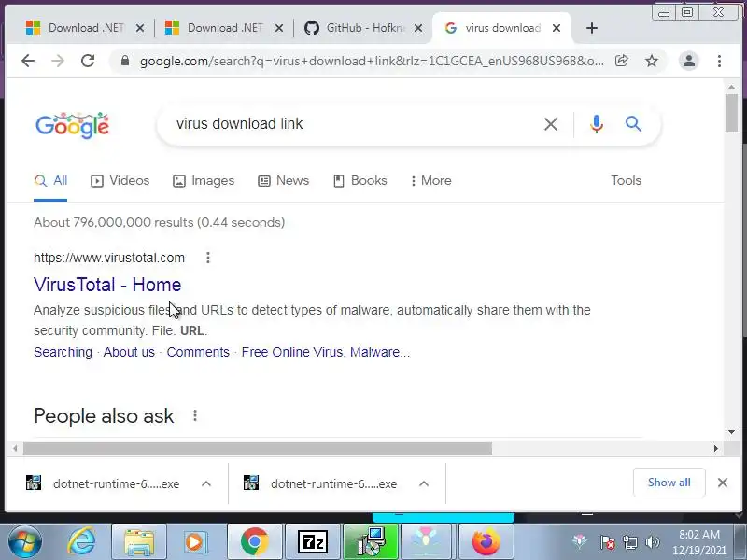The image size is (747, 560).
Task: Click the Action Center flag icon
Action: pos(607,542)
